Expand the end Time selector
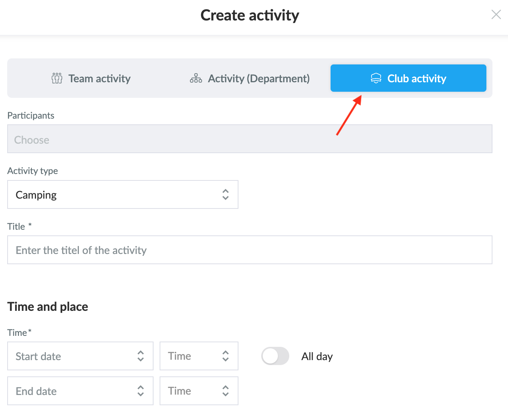This screenshot has width=508, height=420. tap(190, 391)
